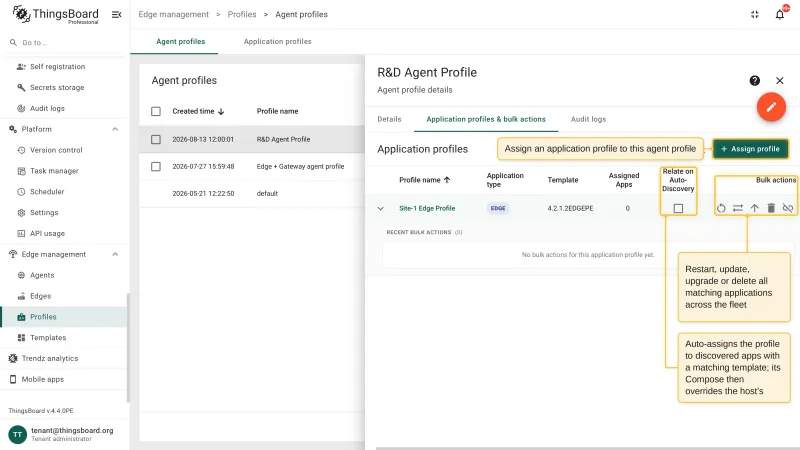The width and height of the screenshot is (800, 450).
Task: Click the Task manager icon
Action: [x=21, y=171]
